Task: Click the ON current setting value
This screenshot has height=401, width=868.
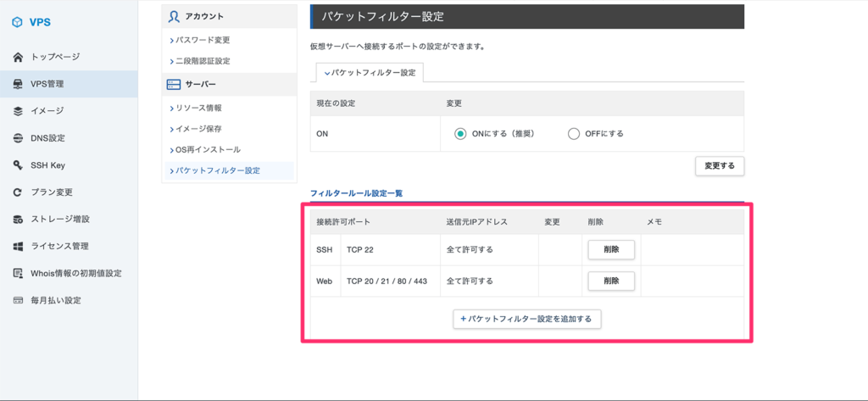Action: pyautogui.click(x=321, y=133)
